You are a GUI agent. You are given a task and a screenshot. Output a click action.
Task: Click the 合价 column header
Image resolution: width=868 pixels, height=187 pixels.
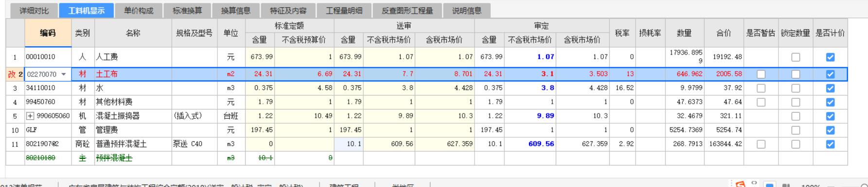pos(724,33)
